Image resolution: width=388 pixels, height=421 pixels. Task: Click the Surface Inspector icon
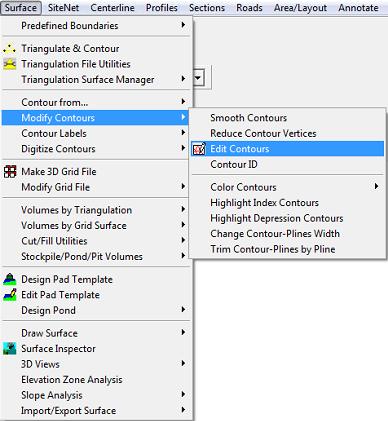point(10,349)
